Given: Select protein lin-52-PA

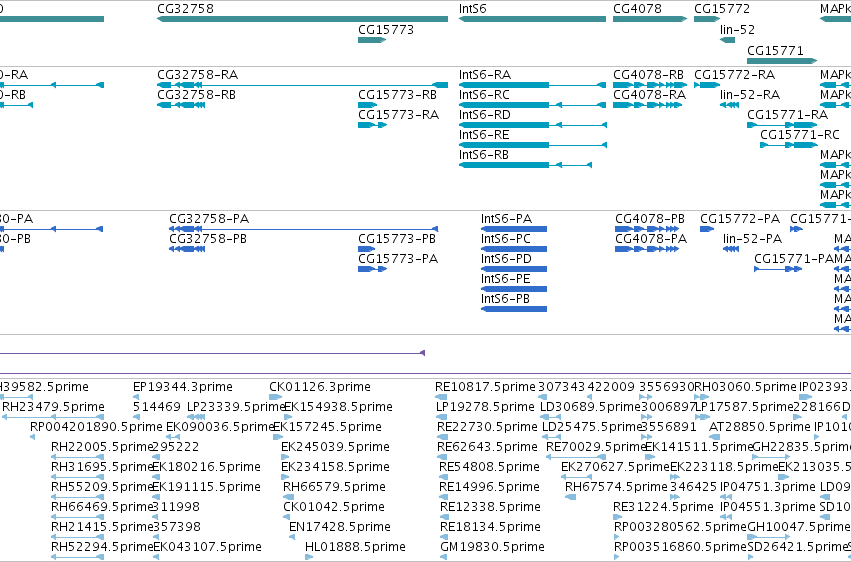Looking at the screenshot, I should 752,239.
